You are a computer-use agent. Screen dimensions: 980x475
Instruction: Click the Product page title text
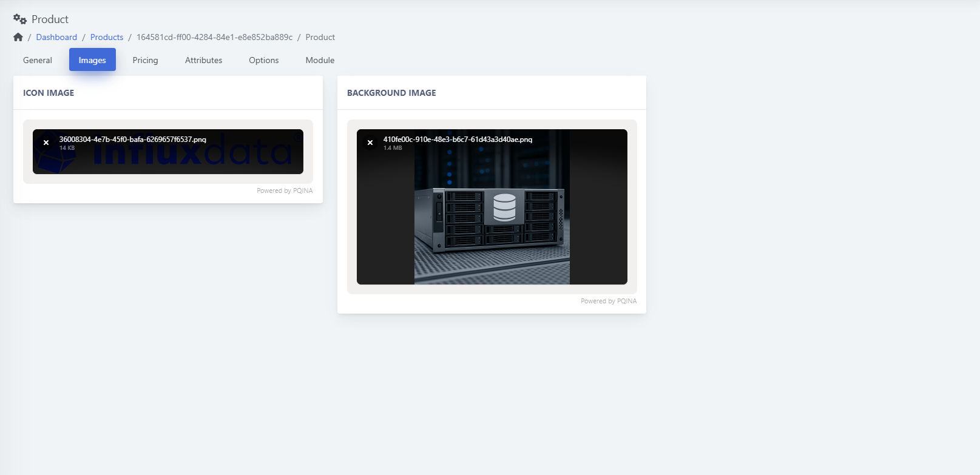(50, 19)
